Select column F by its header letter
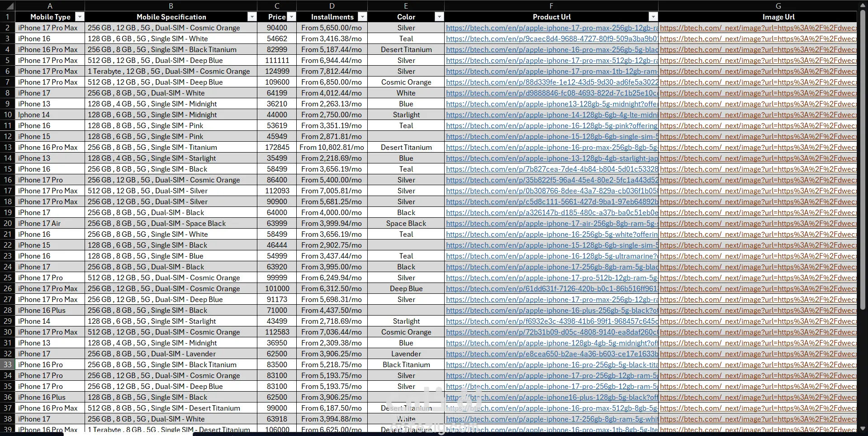Image resolution: width=868 pixels, height=436 pixels. (x=551, y=6)
